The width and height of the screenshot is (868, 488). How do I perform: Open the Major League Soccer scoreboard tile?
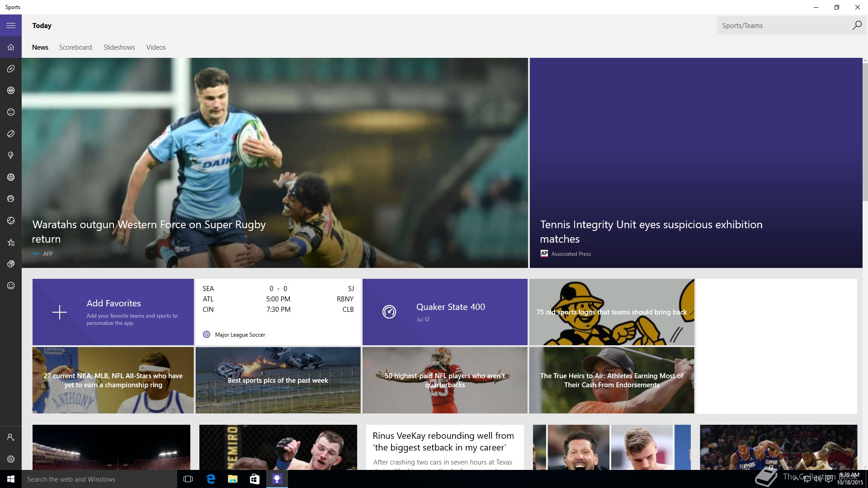point(278,312)
